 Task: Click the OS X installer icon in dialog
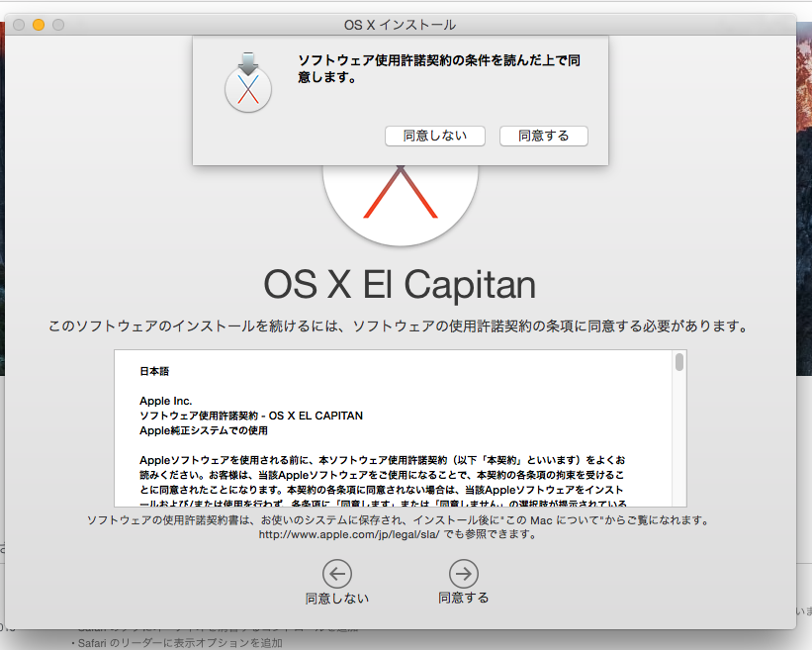point(248,83)
